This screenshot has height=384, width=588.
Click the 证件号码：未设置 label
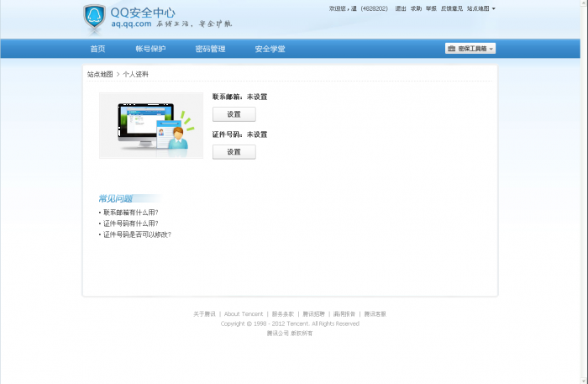point(239,134)
